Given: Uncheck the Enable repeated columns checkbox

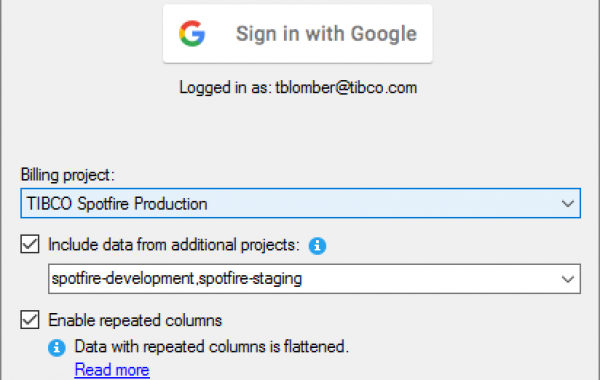Looking at the screenshot, I should tap(30, 320).
